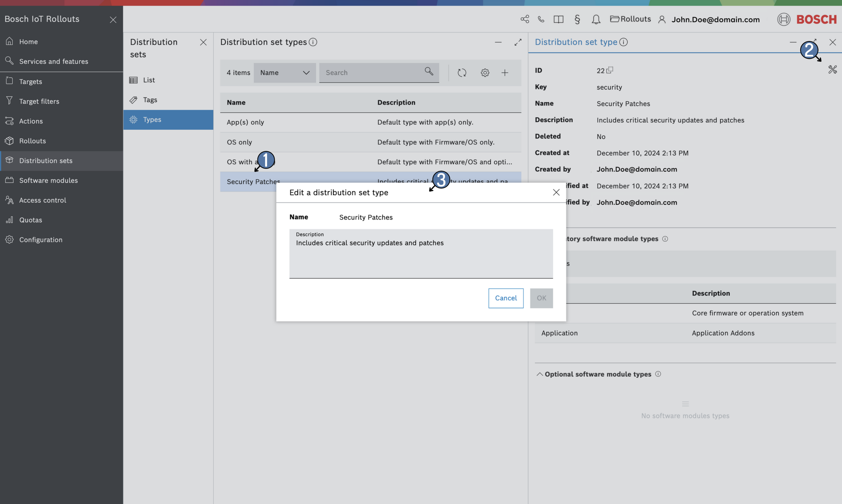Open the documentation book icon
The height and width of the screenshot is (504, 842).
coord(558,19)
